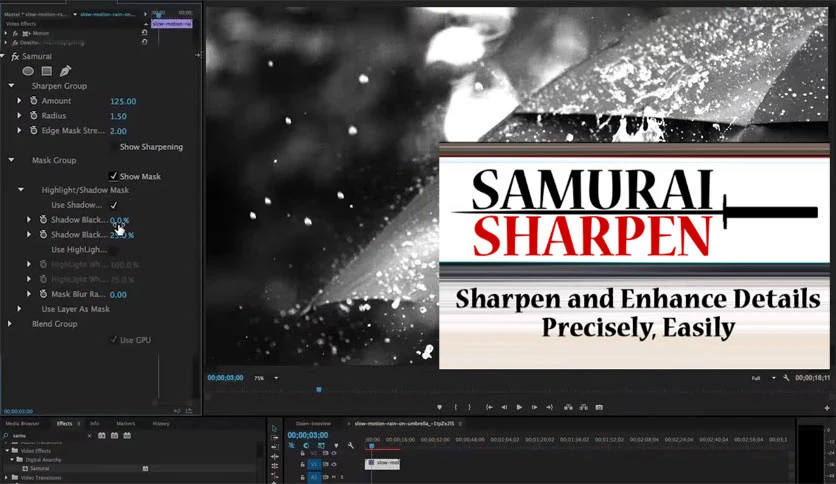Screen dimensions: 836x484
Task: Select the slow-motion clip on timeline V1
Action: click(x=383, y=463)
